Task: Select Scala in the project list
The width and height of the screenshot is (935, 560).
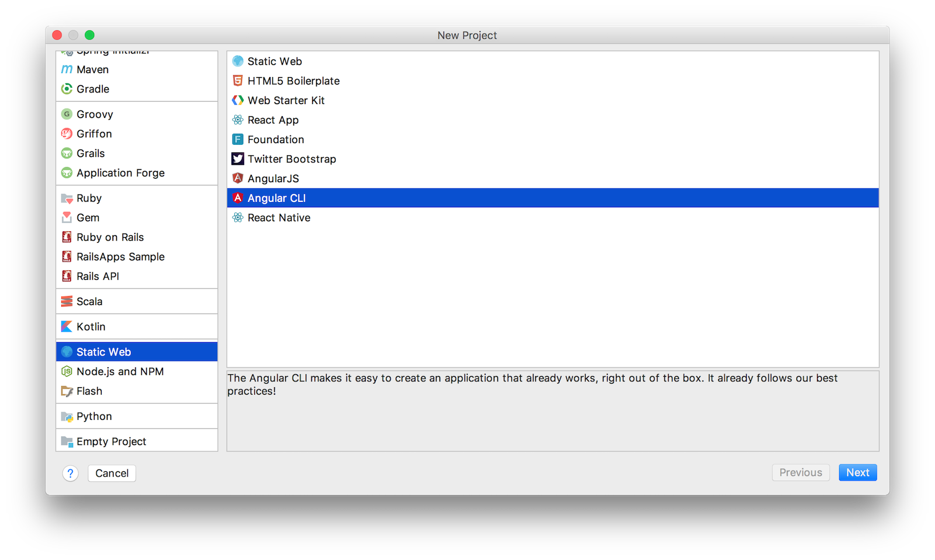Action: tap(89, 301)
